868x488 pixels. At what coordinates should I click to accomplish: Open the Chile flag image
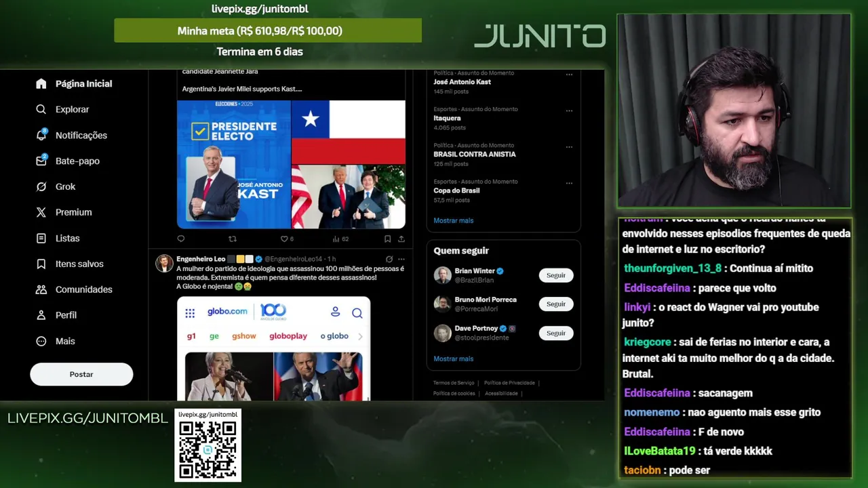tap(349, 132)
